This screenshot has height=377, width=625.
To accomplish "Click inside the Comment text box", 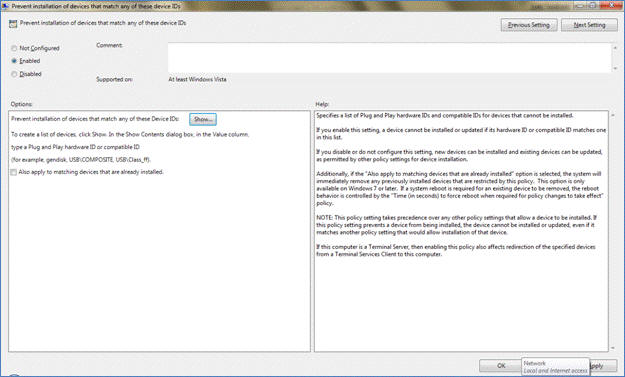I will point(389,58).
